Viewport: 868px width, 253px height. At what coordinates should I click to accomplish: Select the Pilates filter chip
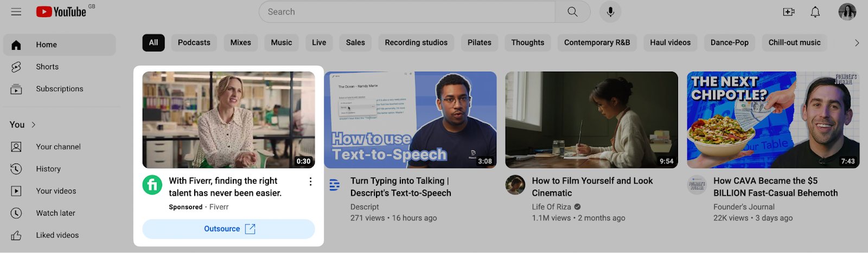click(x=480, y=43)
